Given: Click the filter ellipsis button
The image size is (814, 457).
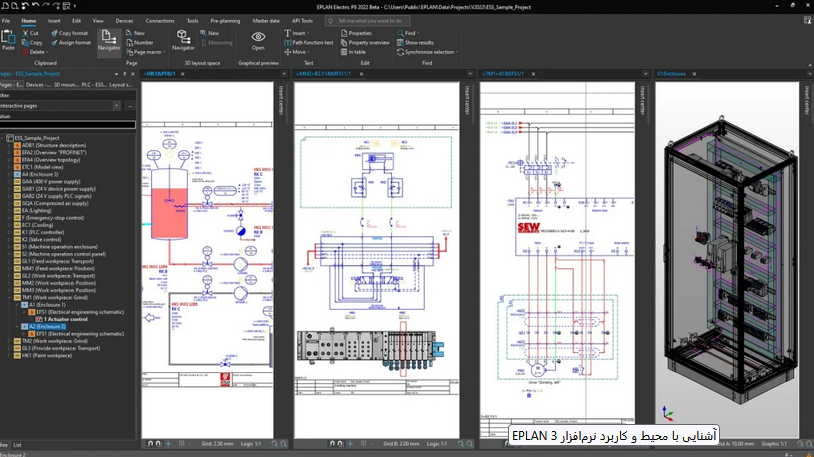Looking at the screenshot, I should [x=130, y=105].
